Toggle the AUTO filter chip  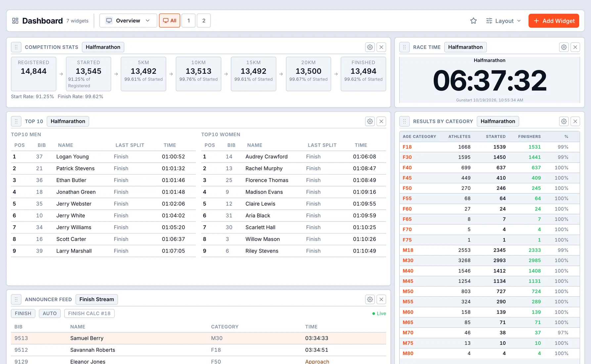pyautogui.click(x=50, y=313)
